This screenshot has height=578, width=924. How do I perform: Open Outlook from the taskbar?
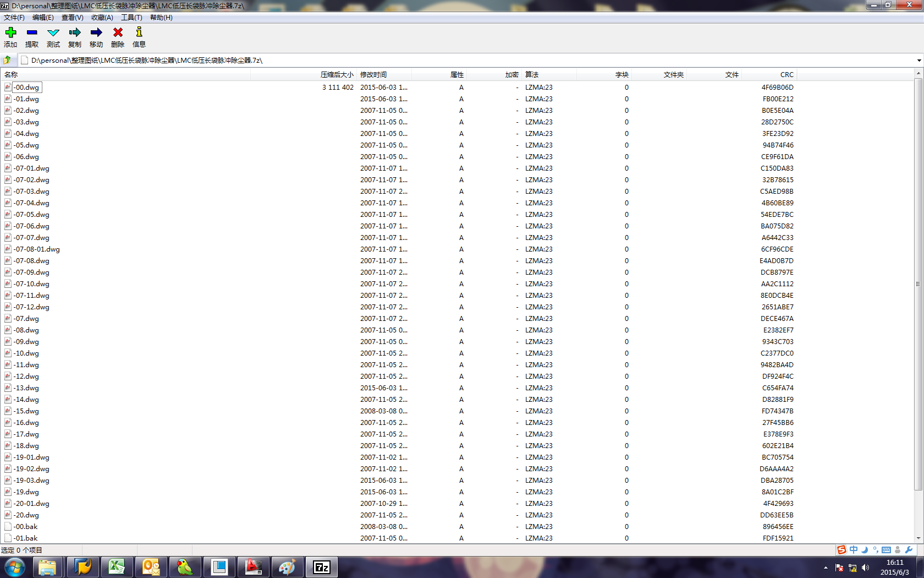[x=151, y=568]
